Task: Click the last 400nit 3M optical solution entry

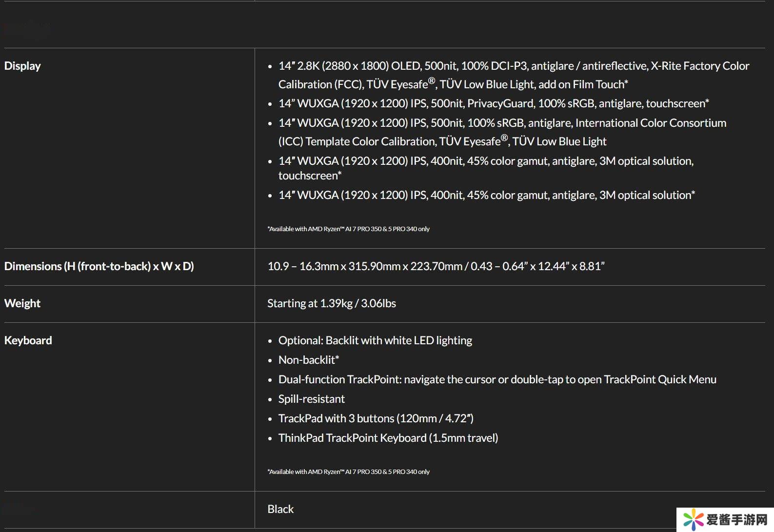Action: tap(486, 195)
